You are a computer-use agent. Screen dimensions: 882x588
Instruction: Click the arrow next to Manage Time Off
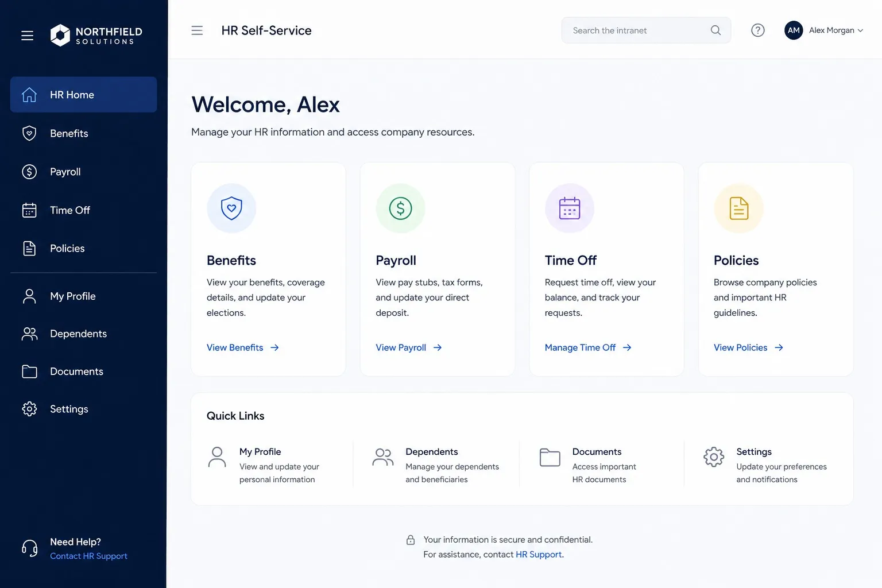(627, 347)
